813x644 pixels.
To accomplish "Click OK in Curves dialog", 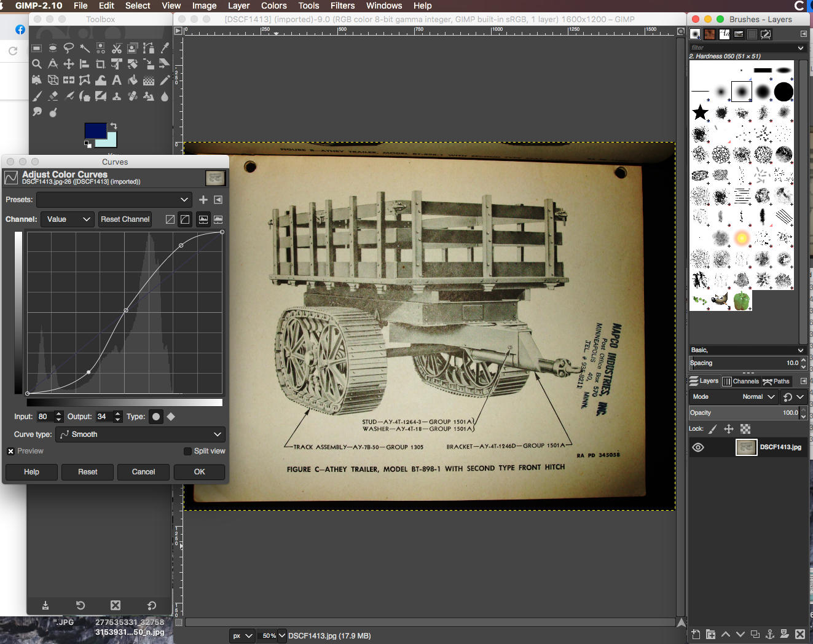I will 200,472.
